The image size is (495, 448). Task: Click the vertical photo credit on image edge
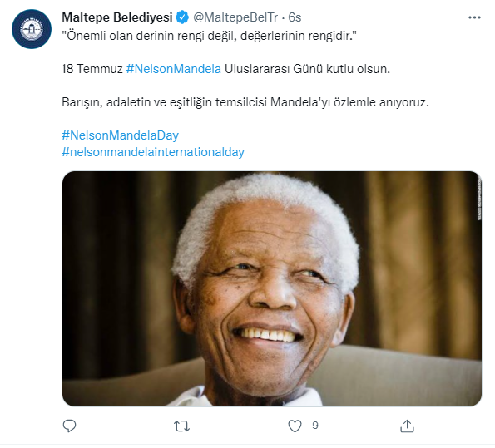point(479,200)
